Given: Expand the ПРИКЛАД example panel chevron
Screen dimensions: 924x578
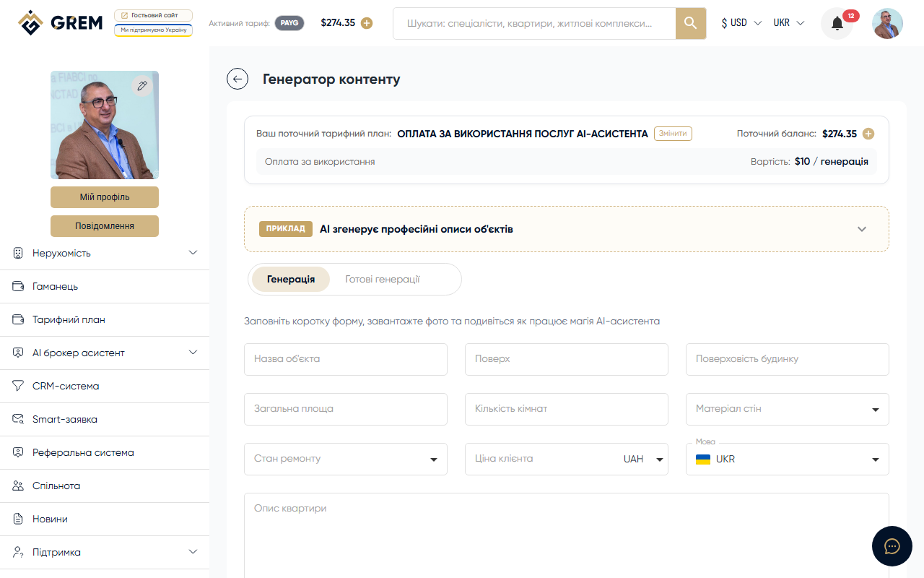Looking at the screenshot, I should (861, 228).
